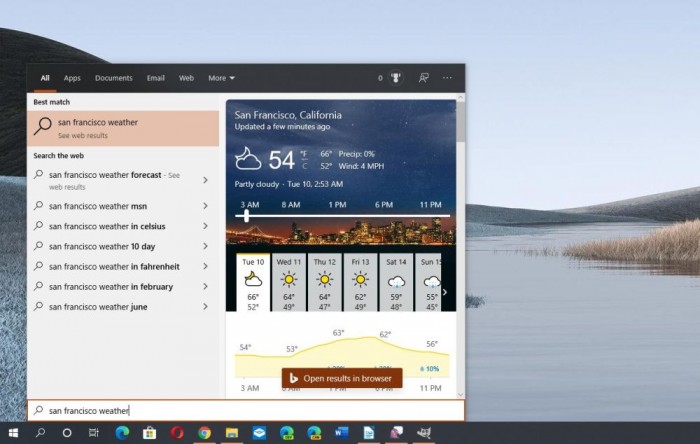Open the Microsoft Rewards trophy icon
This screenshot has height=444, width=700.
click(x=395, y=78)
